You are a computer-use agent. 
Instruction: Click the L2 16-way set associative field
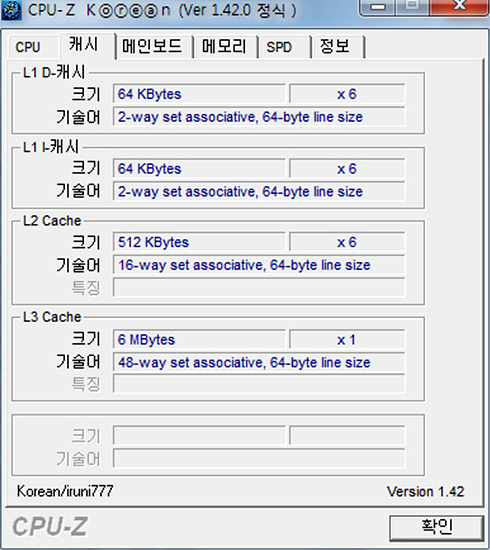point(259,265)
